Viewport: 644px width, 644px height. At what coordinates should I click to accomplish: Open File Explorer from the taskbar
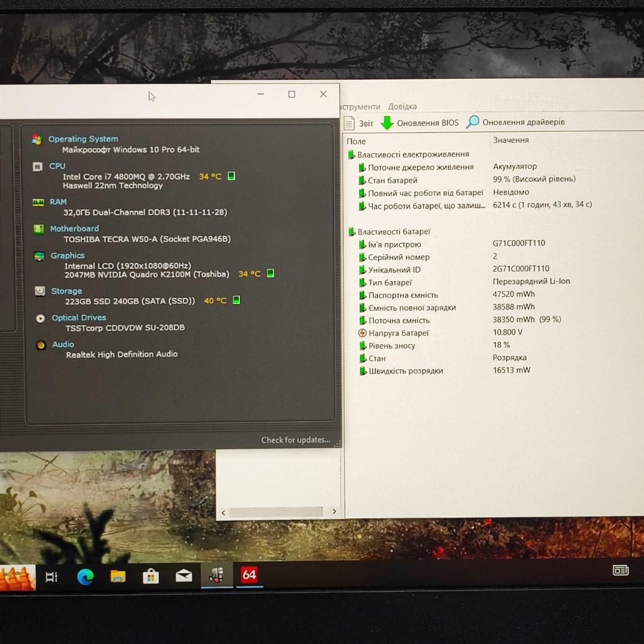(x=118, y=577)
